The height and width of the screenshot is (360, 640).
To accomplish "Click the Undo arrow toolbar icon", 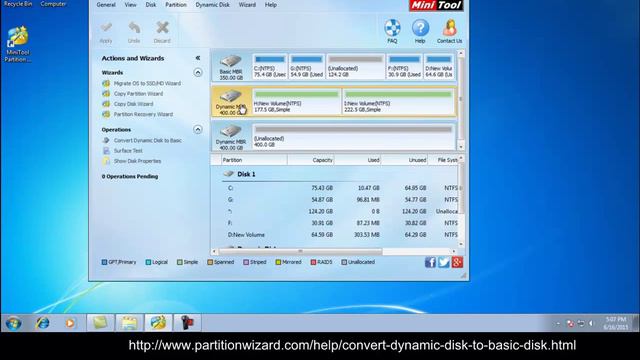I will point(134,29).
